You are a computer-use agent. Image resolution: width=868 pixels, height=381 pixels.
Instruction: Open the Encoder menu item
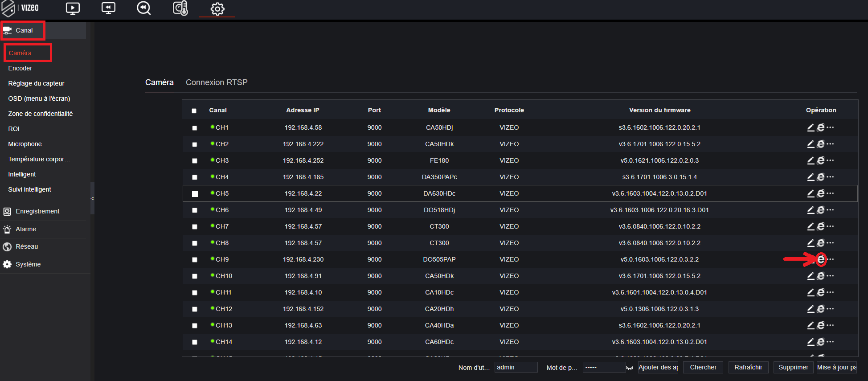[20, 68]
